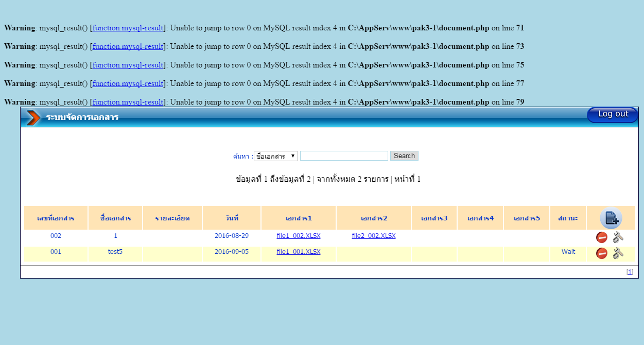Screen dimensions: 644x345
Task: Open function.mysql-result link on line 73 warning
Action: point(128,46)
